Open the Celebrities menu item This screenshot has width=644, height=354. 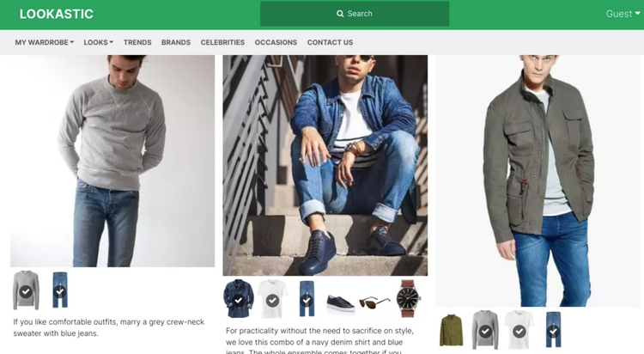point(222,42)
